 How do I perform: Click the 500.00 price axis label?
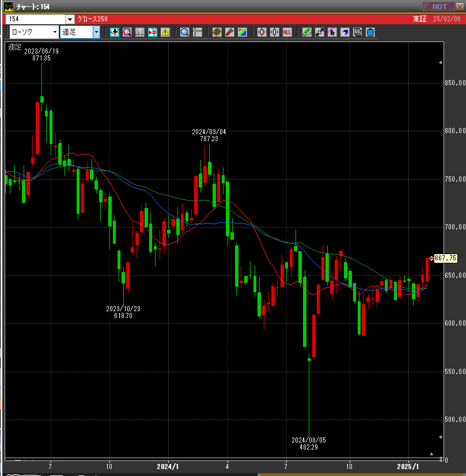(455, 420)
